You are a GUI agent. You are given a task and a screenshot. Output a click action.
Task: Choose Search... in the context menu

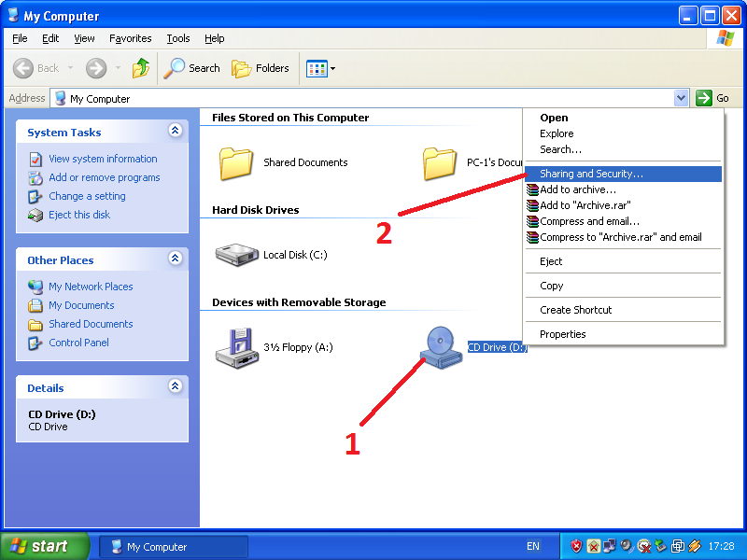pyautogui.click(x=561, y=149)
